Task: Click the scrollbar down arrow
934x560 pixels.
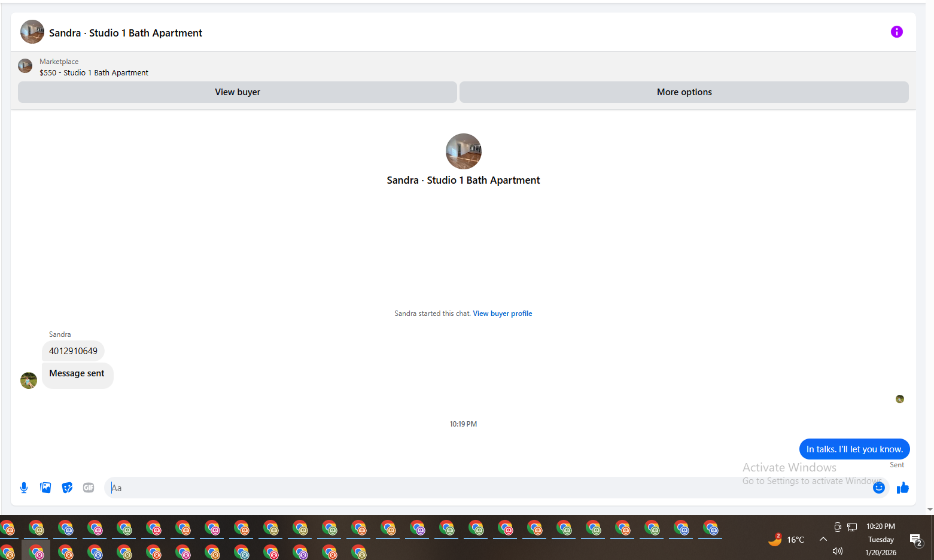Action: point(929,510)
